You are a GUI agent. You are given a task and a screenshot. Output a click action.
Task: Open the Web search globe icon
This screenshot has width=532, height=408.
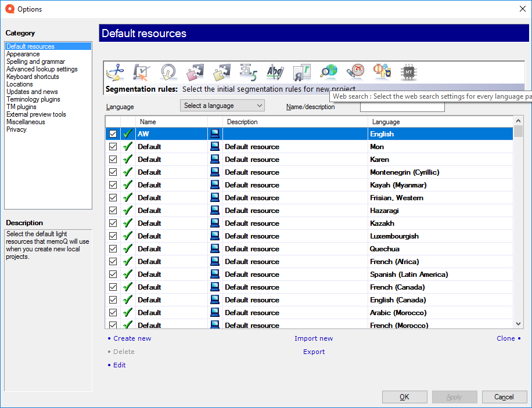click(328, 73)
